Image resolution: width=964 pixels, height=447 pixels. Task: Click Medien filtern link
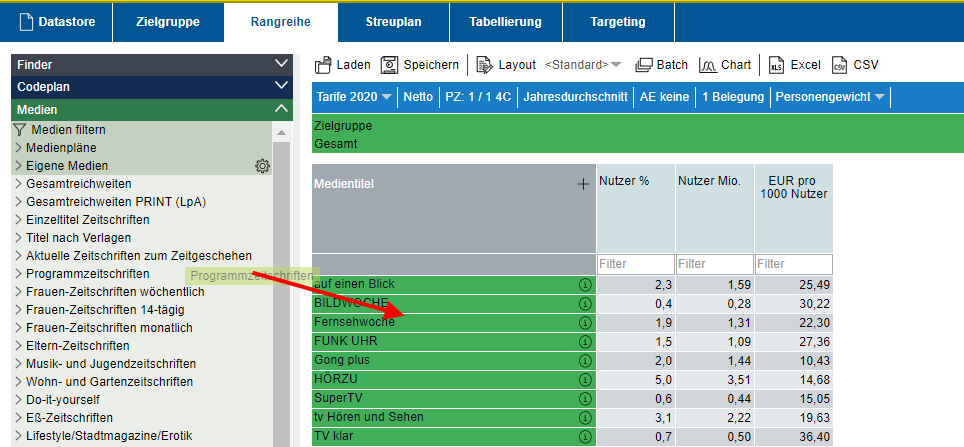(x=68, y=130)
